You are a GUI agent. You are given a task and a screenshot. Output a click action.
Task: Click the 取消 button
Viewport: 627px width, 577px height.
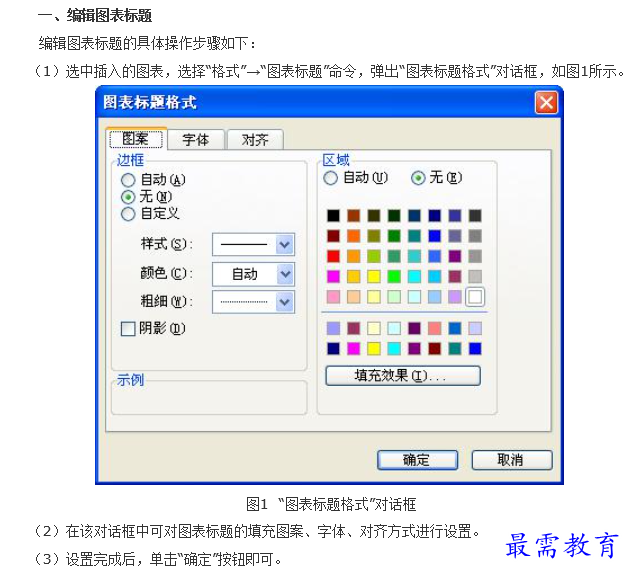512,460
